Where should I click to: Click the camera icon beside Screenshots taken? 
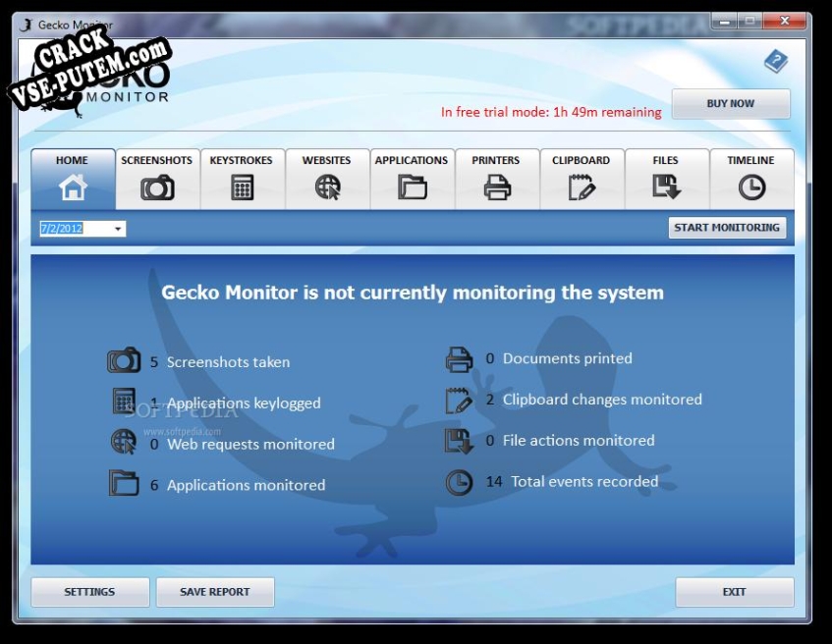coord(124,361)
